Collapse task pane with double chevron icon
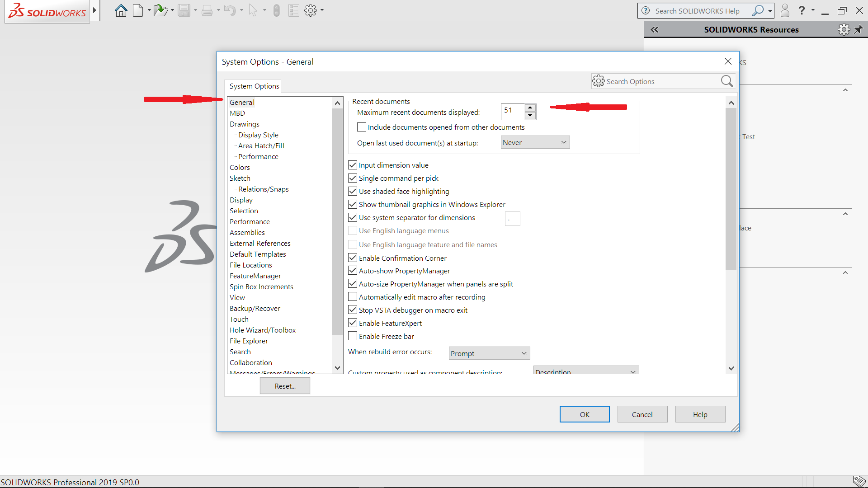The image size is (868, 488). tap(655, 30)
